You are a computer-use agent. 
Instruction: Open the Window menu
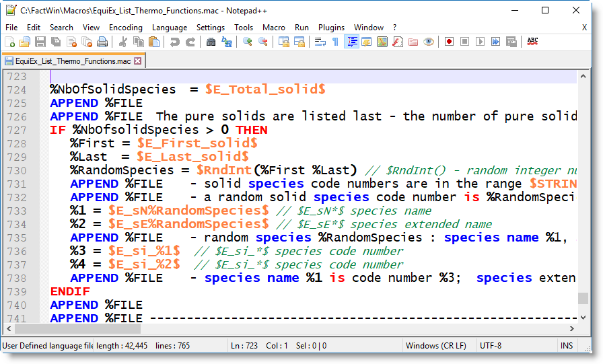click(369, 28)
